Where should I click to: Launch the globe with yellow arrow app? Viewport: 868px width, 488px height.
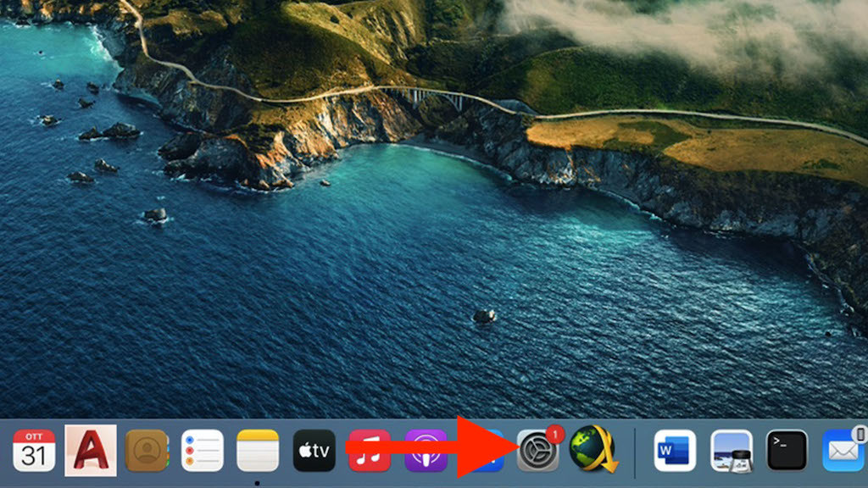[x=593, y=449]
